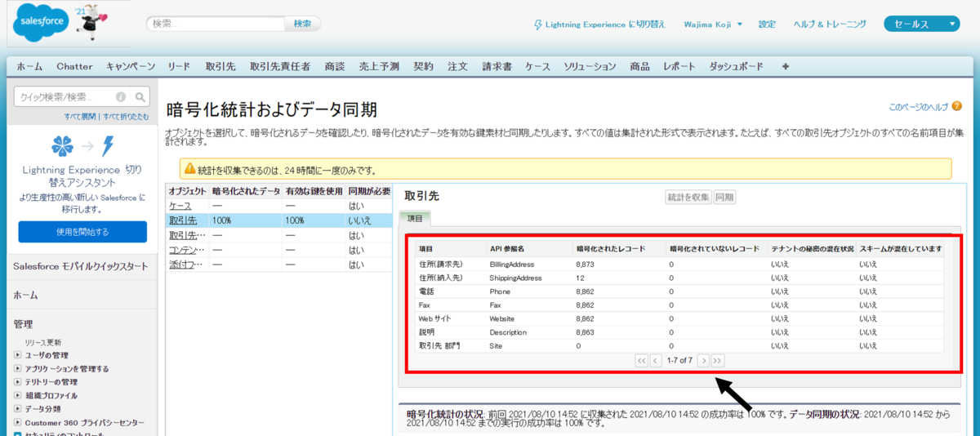This screenshot has width=980, height=436.
Task: Click into the quick search input field
Action: coord(65,96)
